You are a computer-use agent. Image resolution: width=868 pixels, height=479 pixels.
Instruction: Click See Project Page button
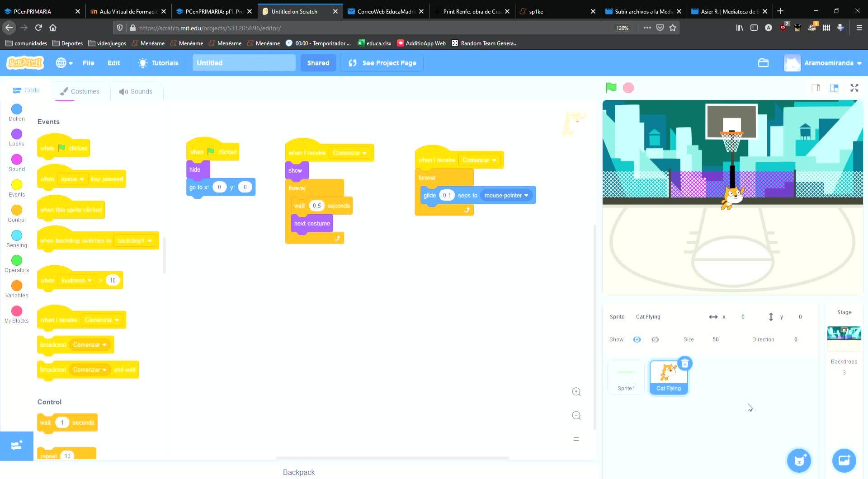(382, 63)
